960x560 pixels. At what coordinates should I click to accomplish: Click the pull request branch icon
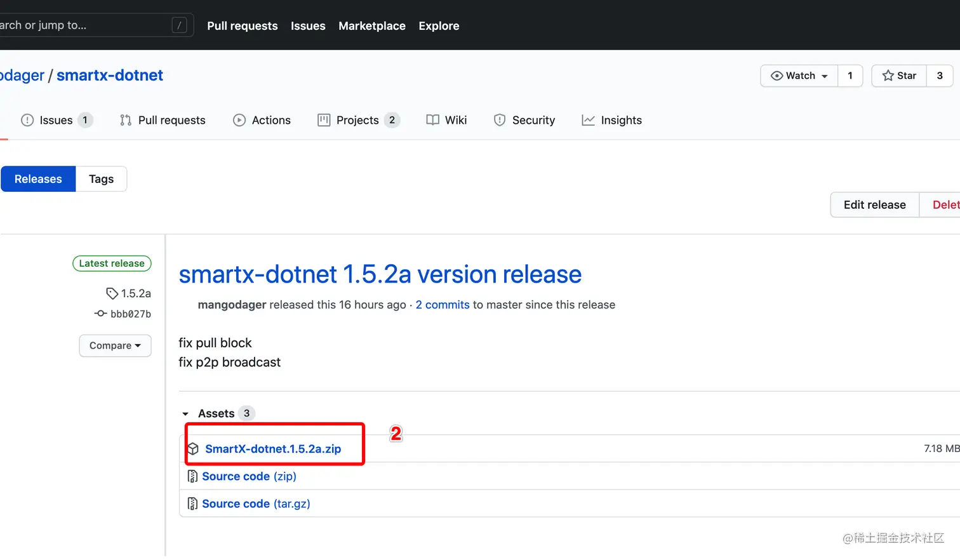click(x=126, y=120)
